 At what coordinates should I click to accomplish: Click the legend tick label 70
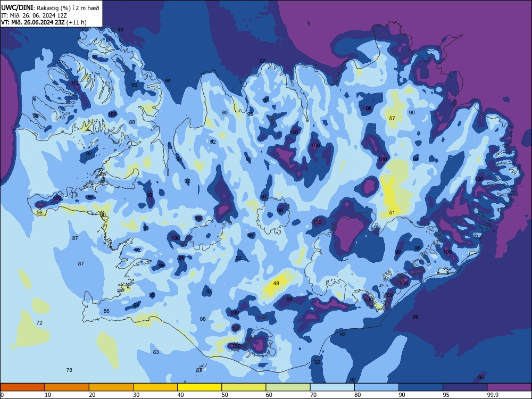click(x=313, y=395)
